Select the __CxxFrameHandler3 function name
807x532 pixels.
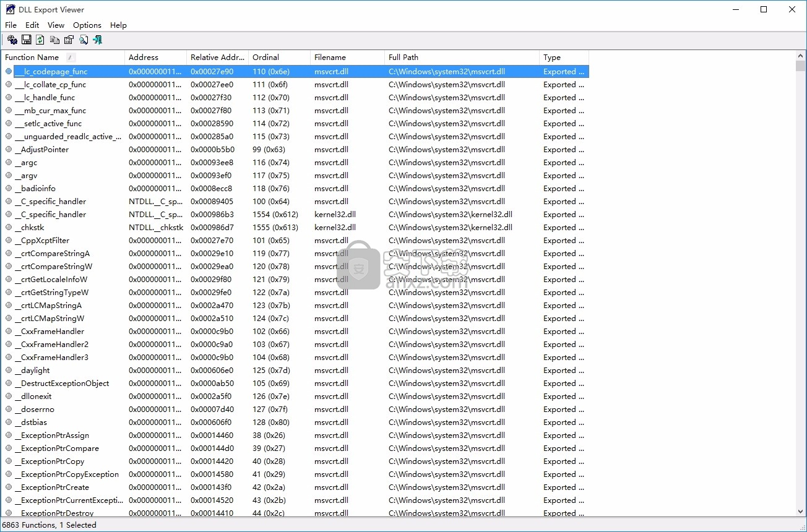tap(52, 358)
